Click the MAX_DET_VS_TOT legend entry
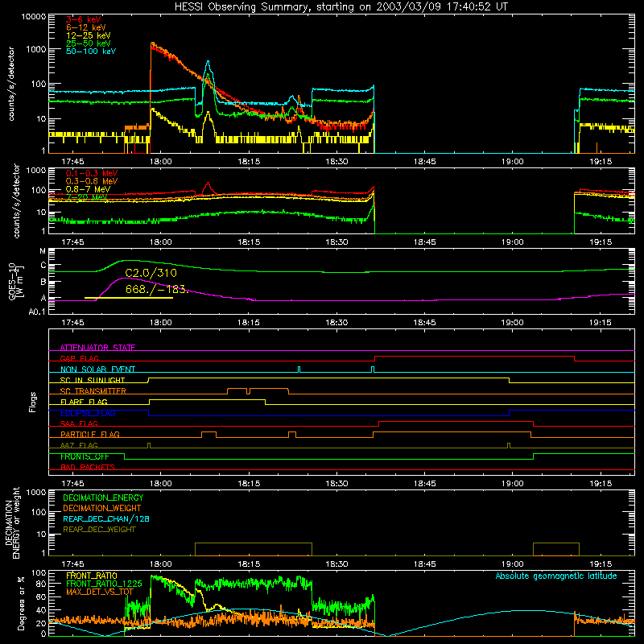644x644 pixels. click(100, 592)
